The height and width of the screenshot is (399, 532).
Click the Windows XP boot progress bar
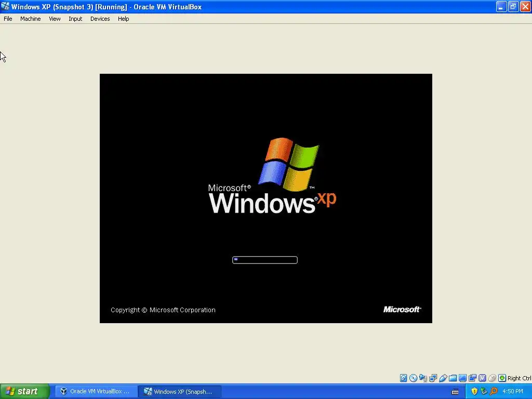(265, 260)
